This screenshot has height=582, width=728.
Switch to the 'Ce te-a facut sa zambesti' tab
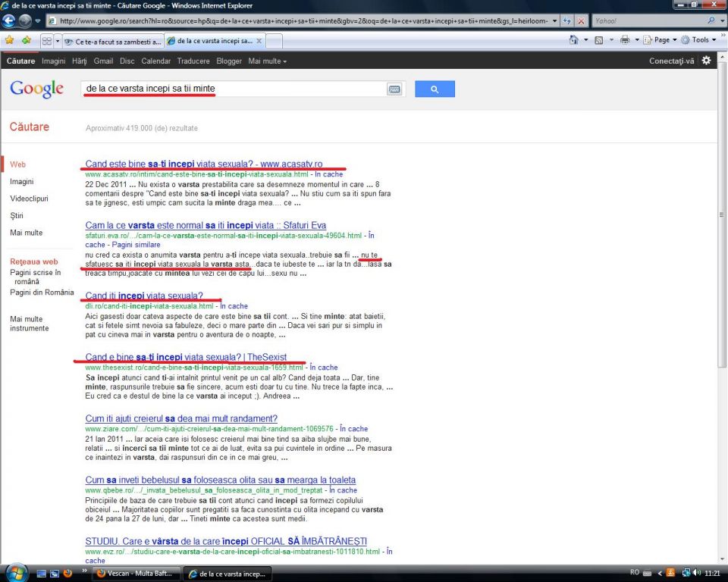[113, 42]
